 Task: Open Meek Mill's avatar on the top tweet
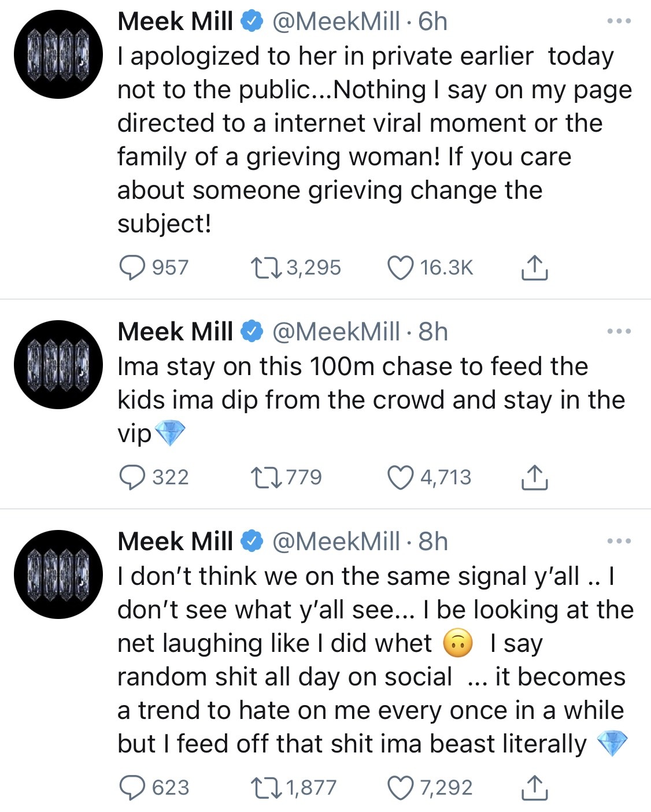(58, 54)
